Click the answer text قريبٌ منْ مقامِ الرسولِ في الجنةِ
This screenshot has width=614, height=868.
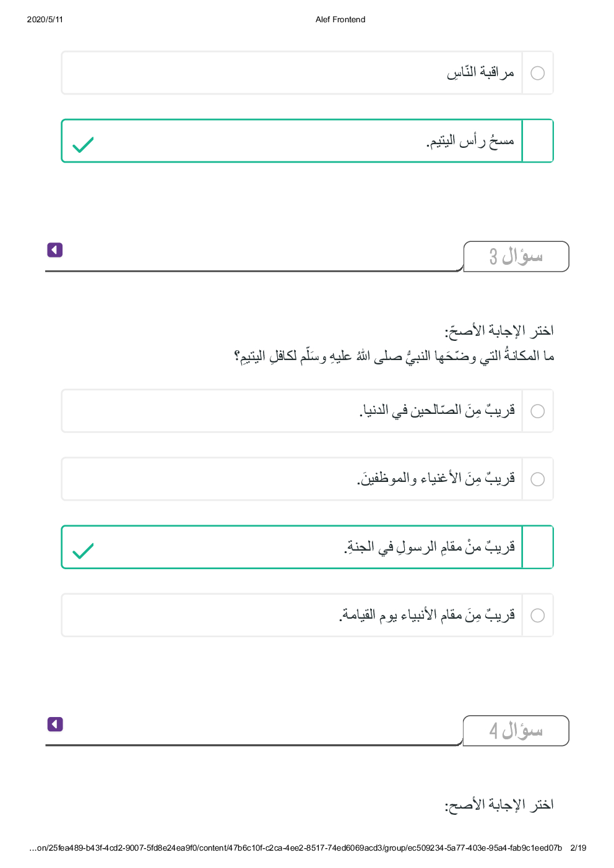point(430,547)
